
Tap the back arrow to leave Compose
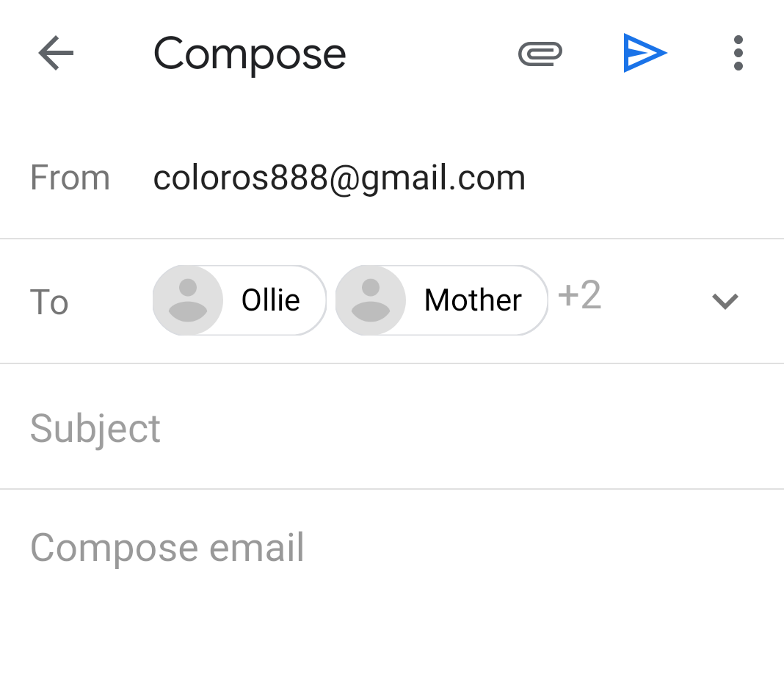pos(56,54)
